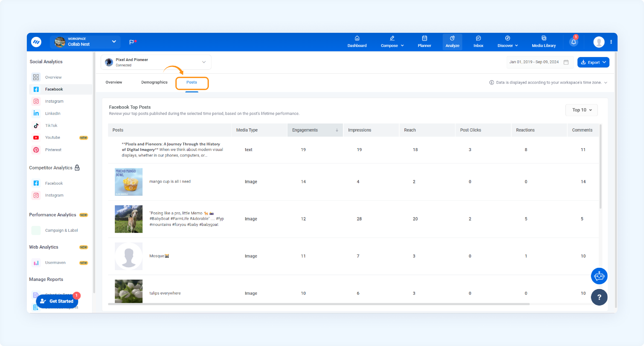Click the left sidebar scrollbar
This screenshot has width=644, height=346.
pos(94,173)
